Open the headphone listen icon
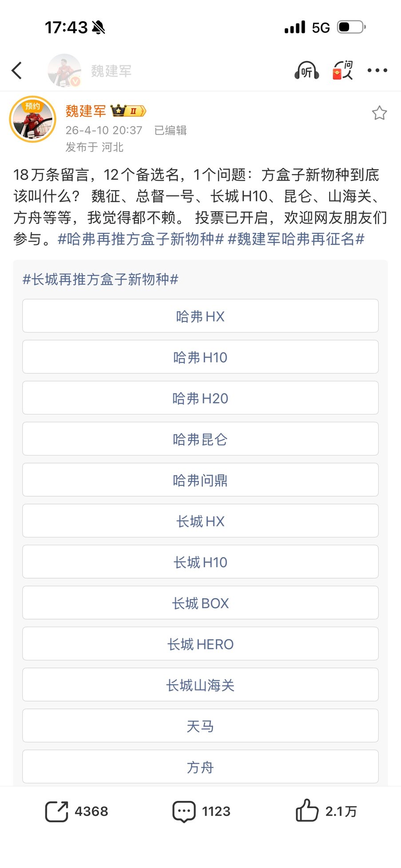 click(306, 71)
